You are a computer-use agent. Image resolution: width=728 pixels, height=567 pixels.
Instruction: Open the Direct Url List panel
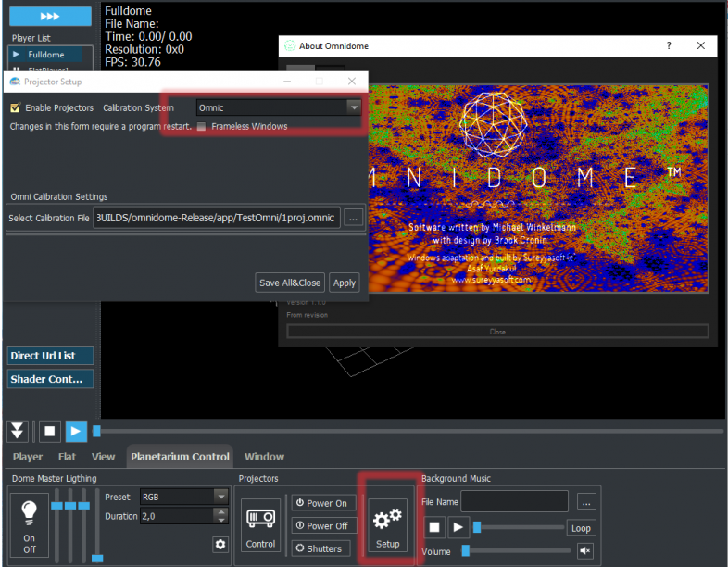[x=50, y=356]
